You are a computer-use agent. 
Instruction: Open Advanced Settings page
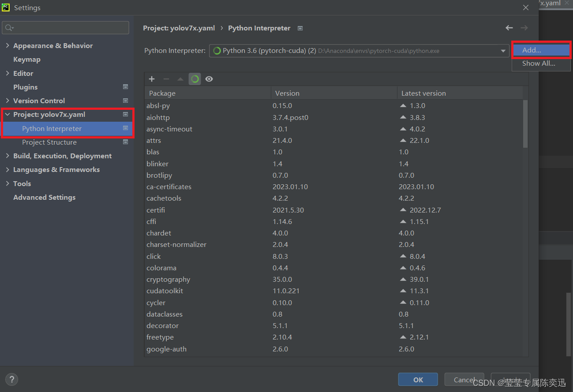(x=44, y=197)
